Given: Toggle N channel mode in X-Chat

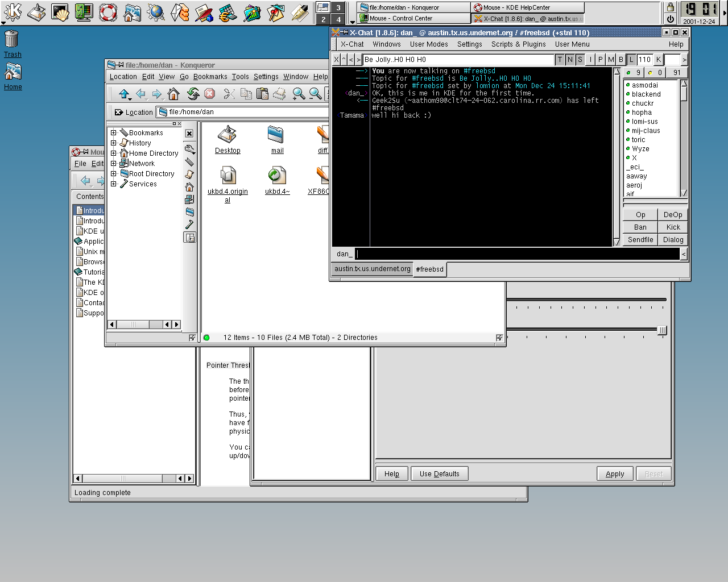Looking at the screenshot, I should tap(570, 59).
